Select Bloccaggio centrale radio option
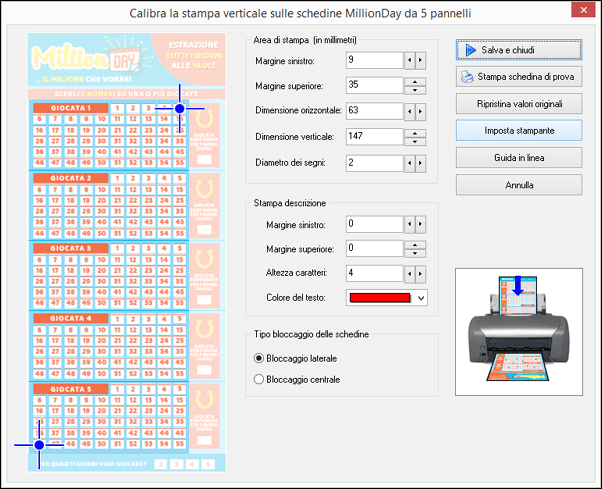Image resolution: width=602 pixels, height=489 pixels. [260, 379]
